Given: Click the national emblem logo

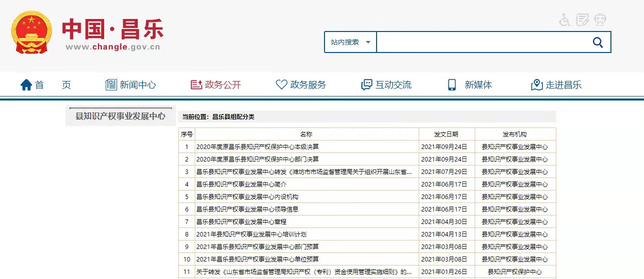Looking at the screenshot, I should [x=31, y=33].
